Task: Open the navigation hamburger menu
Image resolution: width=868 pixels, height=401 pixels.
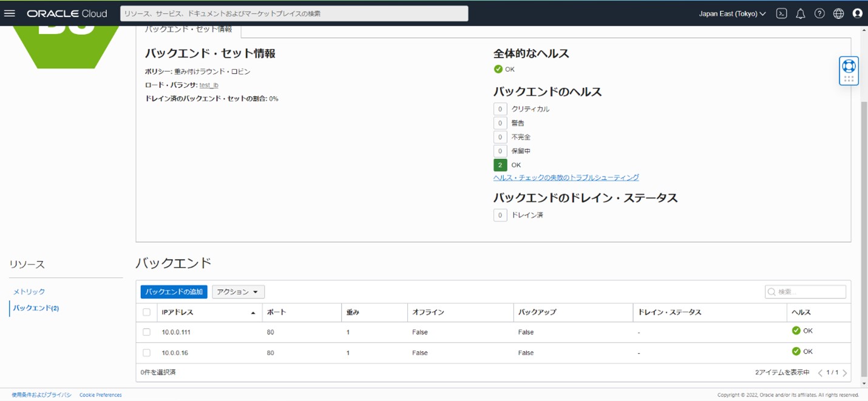Action: pos(9,13)
